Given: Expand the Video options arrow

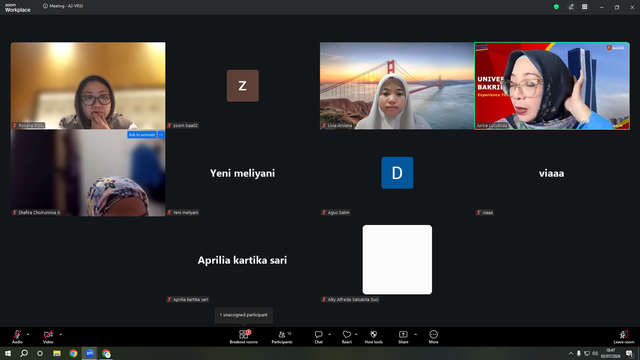Looking at the screenshot, I should [60, 334].
